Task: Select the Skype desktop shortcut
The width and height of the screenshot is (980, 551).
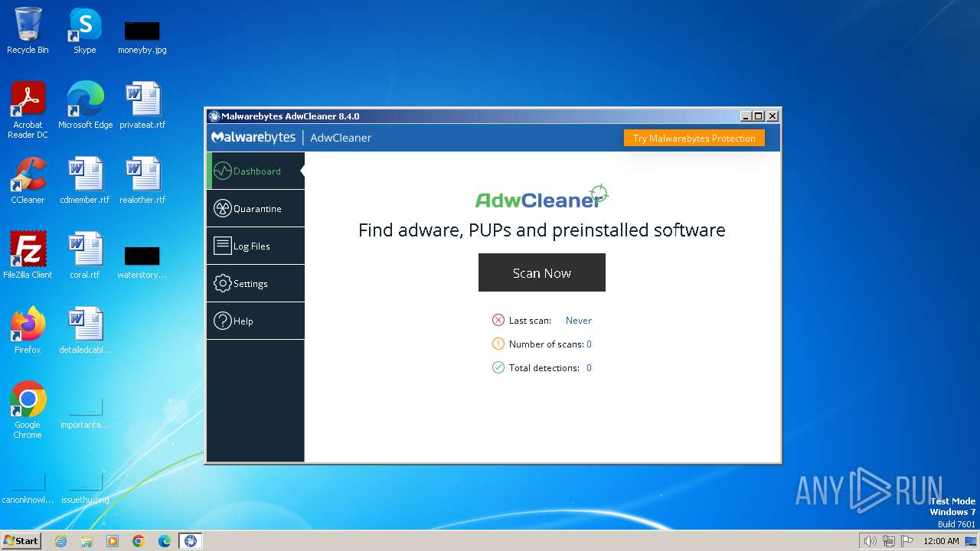Action: click(x=84, y=31)
